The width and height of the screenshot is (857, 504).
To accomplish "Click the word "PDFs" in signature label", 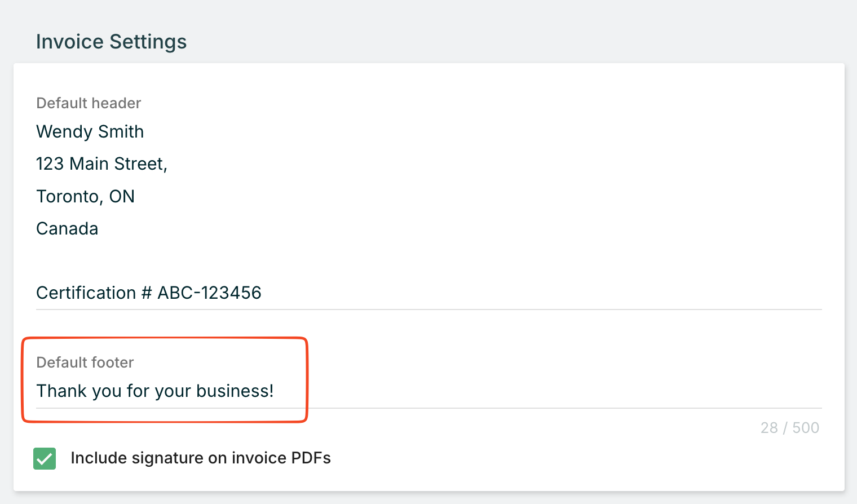I will tap(311, 458).
